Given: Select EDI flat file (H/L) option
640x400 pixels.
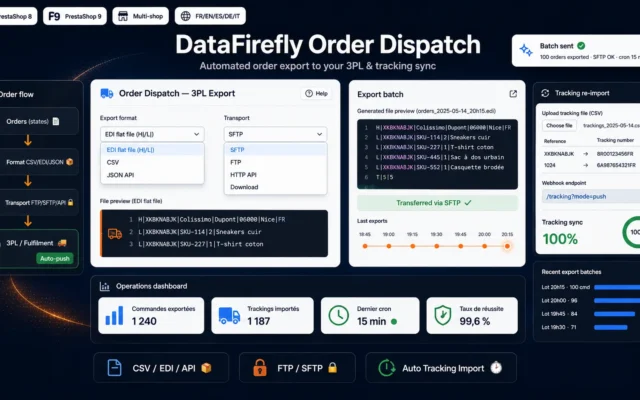Looking at the screenshot, I should click(x=152, y=150).
